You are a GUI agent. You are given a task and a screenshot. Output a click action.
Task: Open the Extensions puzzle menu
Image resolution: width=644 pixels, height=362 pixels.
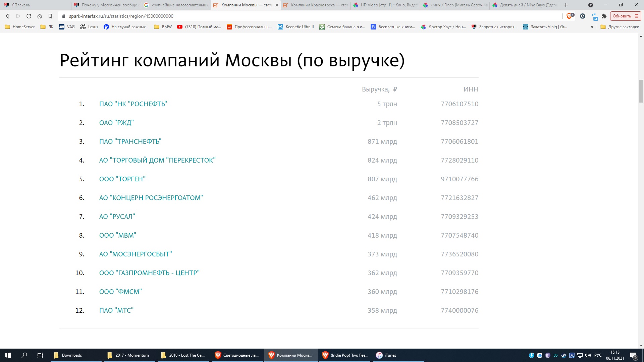[604, 16]
